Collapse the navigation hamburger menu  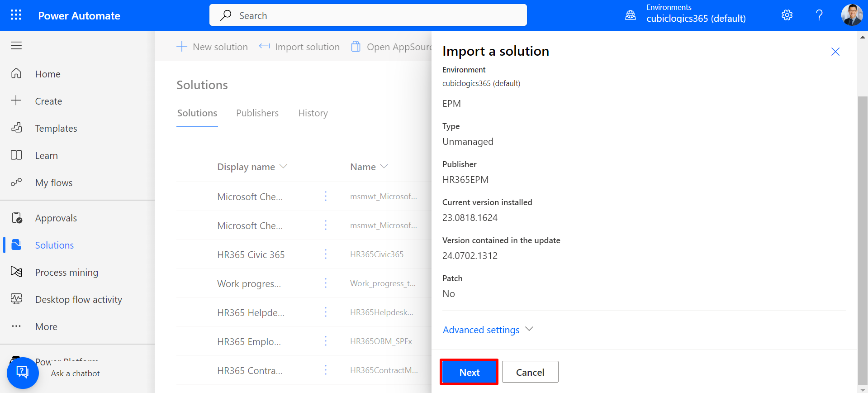[x=16, y=45]
